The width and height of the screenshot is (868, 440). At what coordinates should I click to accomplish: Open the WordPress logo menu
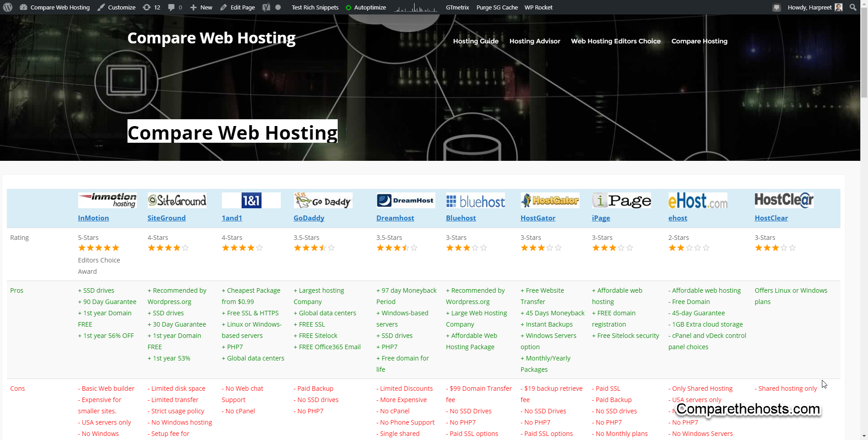pyautogui.click(x=7, y=7)
